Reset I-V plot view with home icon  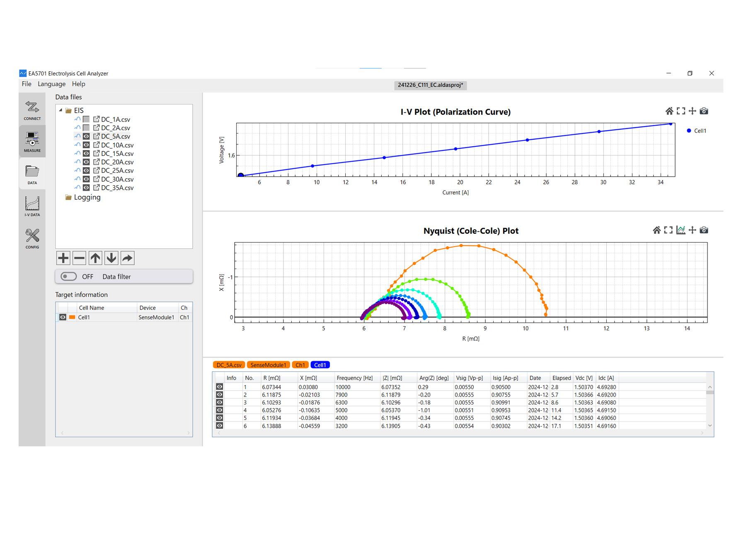tap(669, 111)
